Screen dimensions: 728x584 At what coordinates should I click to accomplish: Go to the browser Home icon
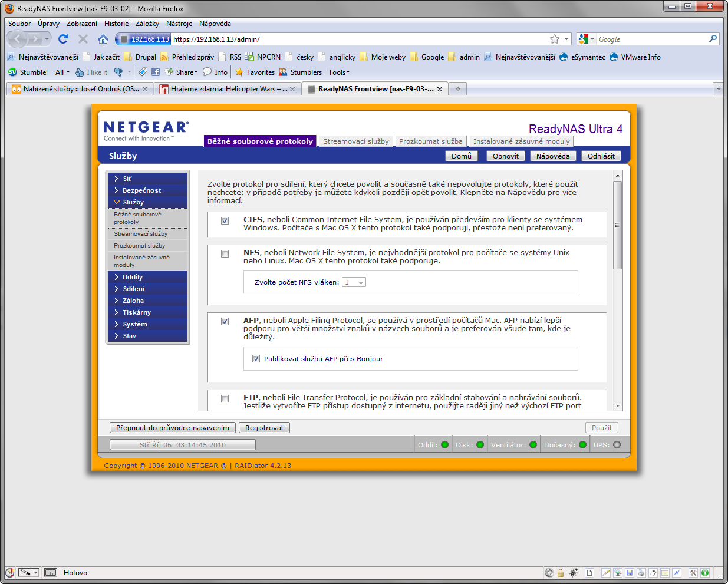pos(103,39)
